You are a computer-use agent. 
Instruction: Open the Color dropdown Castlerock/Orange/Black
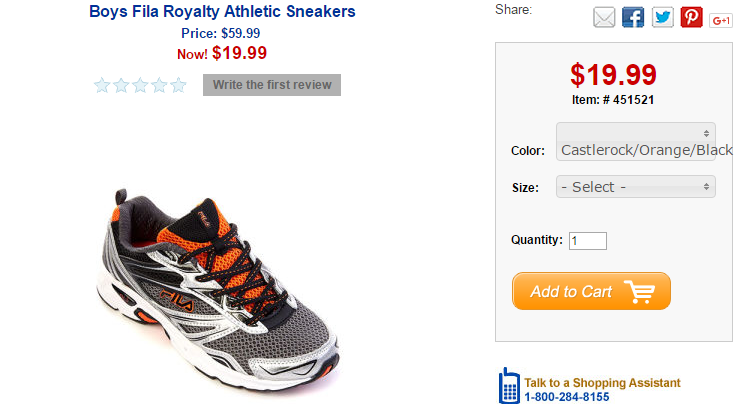(636, 142)
